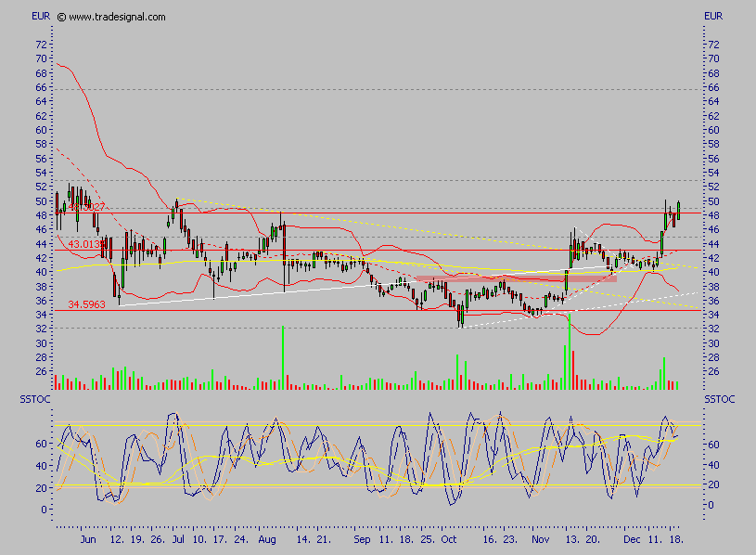Select the Sep marker on date axis
Viewport: 756px width, 555px height.
tap(362, 538)
